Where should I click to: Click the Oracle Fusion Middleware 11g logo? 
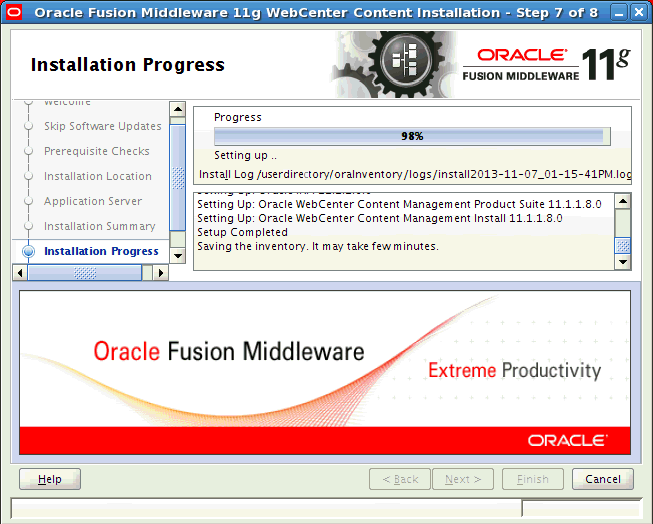click(x=546, y=65)
